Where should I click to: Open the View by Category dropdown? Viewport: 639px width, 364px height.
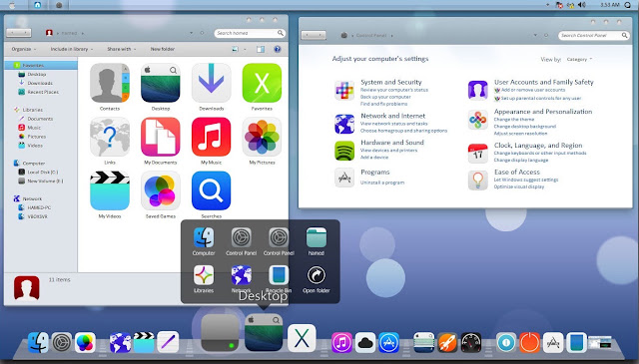tap(579, 60)
